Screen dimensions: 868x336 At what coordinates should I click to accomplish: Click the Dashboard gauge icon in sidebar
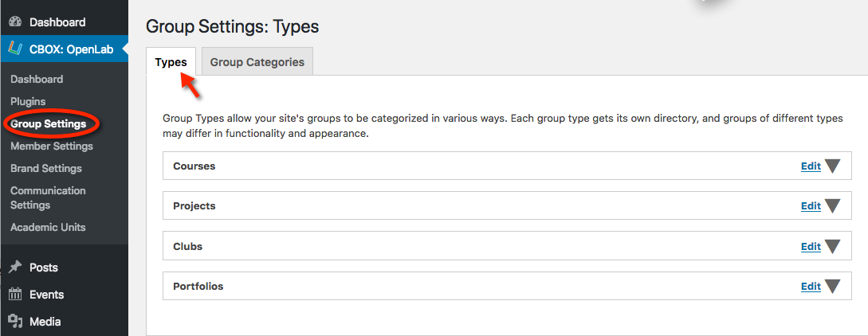[x=15, y=22]
